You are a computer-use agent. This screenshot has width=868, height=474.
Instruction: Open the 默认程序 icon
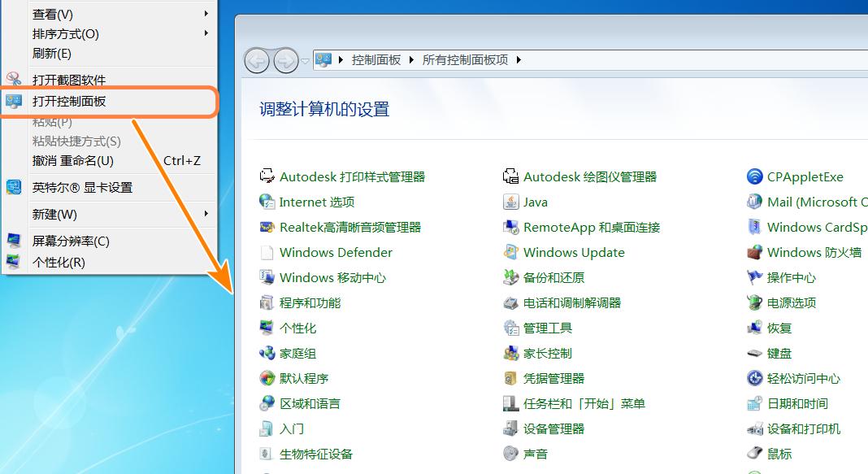[267, 378]
